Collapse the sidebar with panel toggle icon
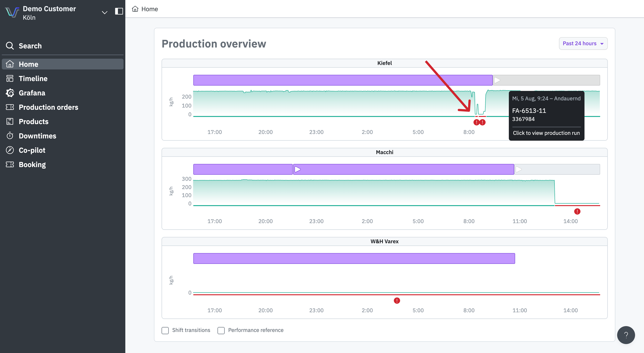The image size is (644, 353). click(x=119, y=11)
